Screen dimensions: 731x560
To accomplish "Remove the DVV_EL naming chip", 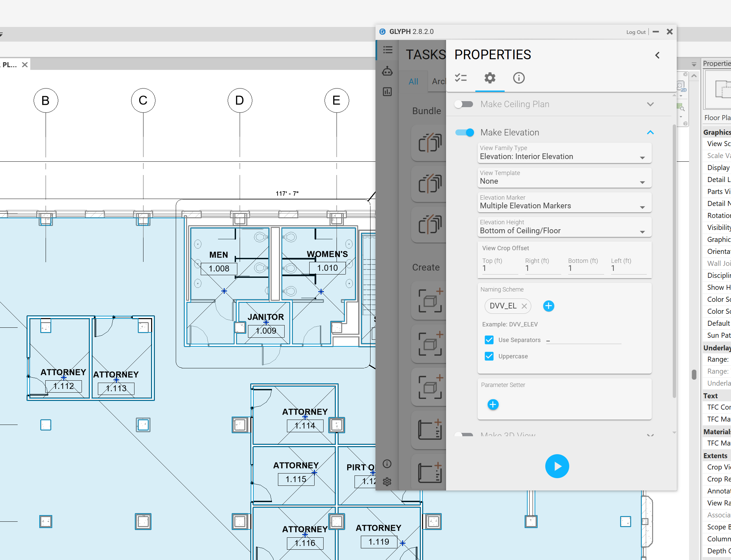I will pyautogui.click(x=524, y=306).
